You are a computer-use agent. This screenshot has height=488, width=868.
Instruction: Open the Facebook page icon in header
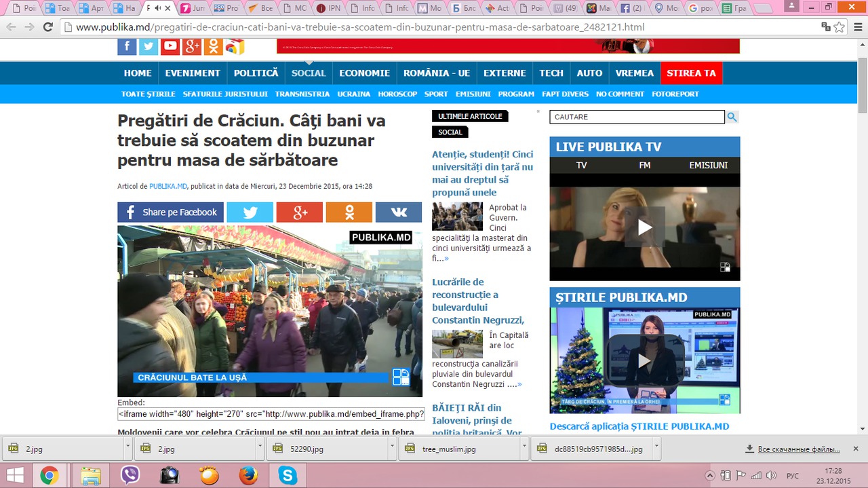(x=127, y=46)
